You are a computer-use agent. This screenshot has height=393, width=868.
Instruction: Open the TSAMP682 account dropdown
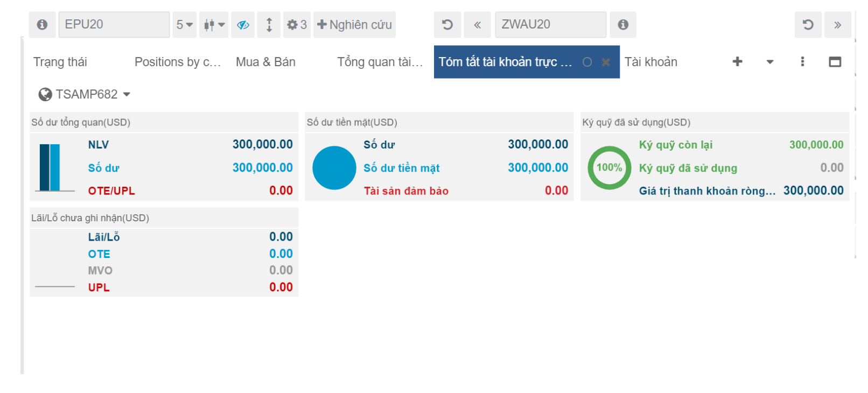pyautogui.click(x=85, y=95)
